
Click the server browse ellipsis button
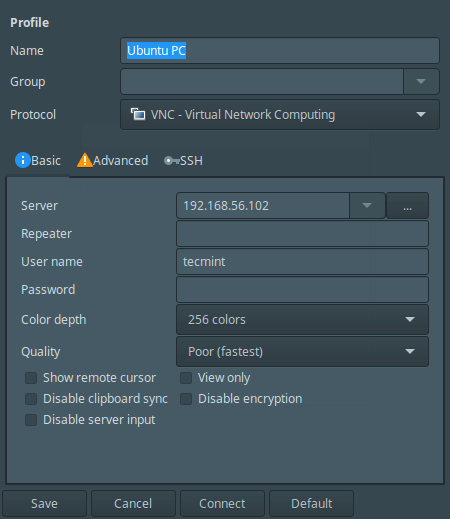coord(407,205)
